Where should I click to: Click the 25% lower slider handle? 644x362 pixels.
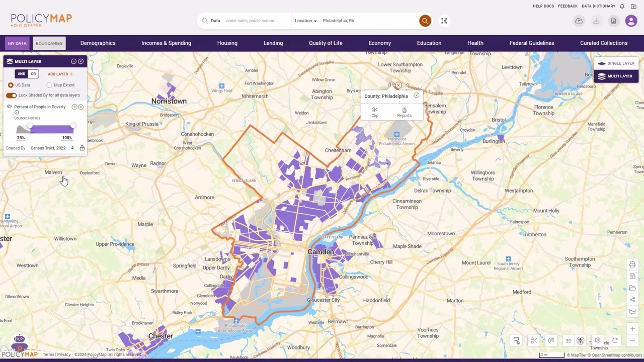click(30, 126)
